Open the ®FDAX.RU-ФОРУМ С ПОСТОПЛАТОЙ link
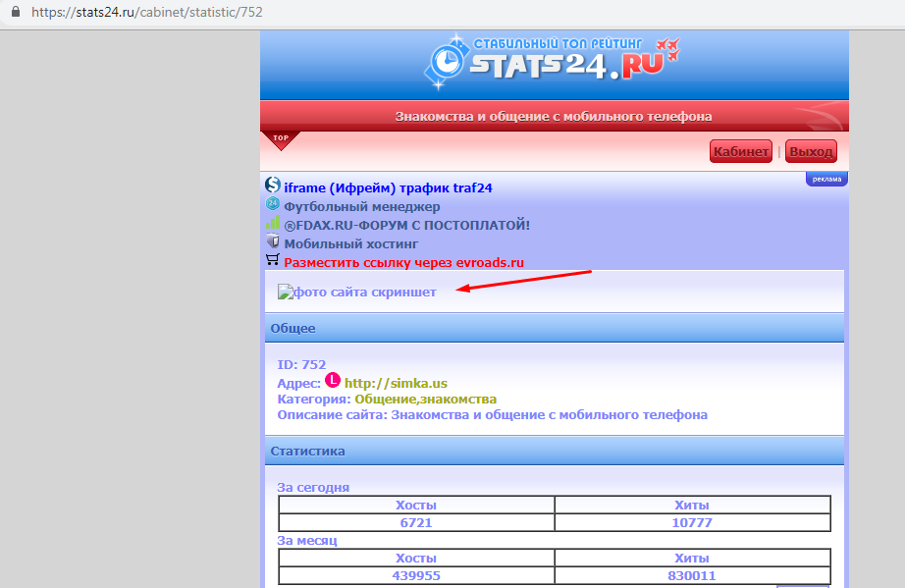 click(407, 225)
